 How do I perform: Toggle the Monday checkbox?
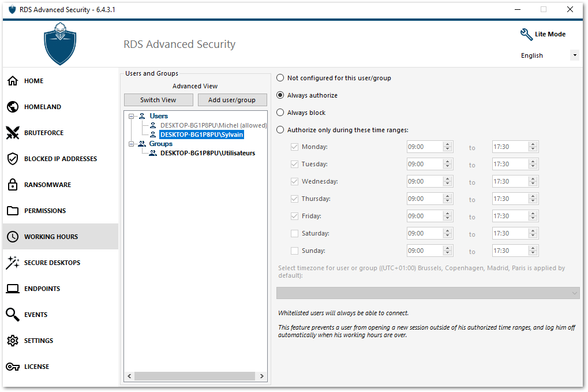coord(294,147)
